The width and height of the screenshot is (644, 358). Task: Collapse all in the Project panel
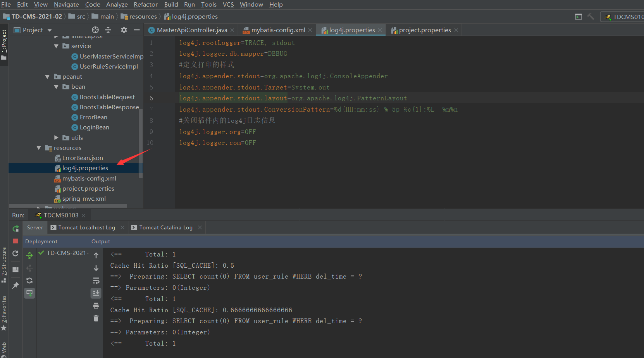[108, 30]
